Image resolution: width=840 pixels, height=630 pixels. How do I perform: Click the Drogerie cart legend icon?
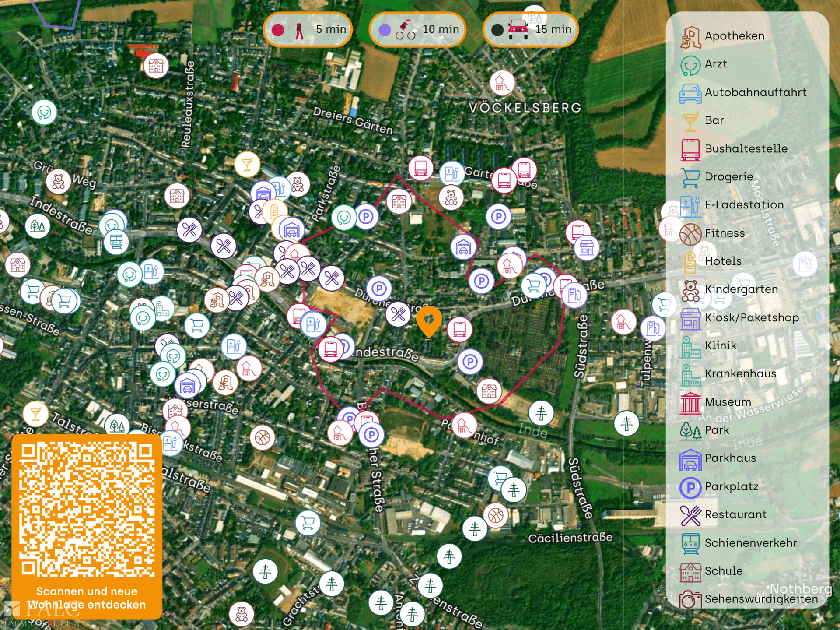click(x=690, y=178)
